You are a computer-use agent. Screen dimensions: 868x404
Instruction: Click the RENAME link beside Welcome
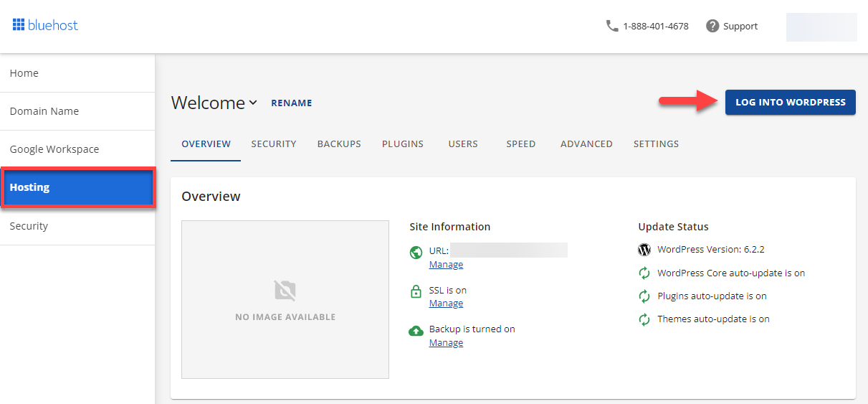pyautogui.click(x=291, y=103)
